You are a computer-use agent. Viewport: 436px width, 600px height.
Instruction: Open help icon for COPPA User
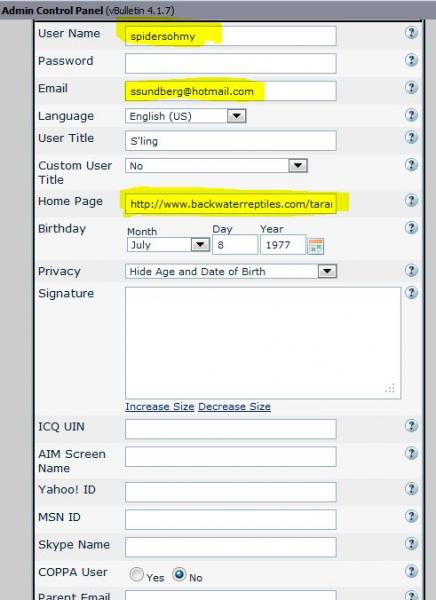point(411,571)
